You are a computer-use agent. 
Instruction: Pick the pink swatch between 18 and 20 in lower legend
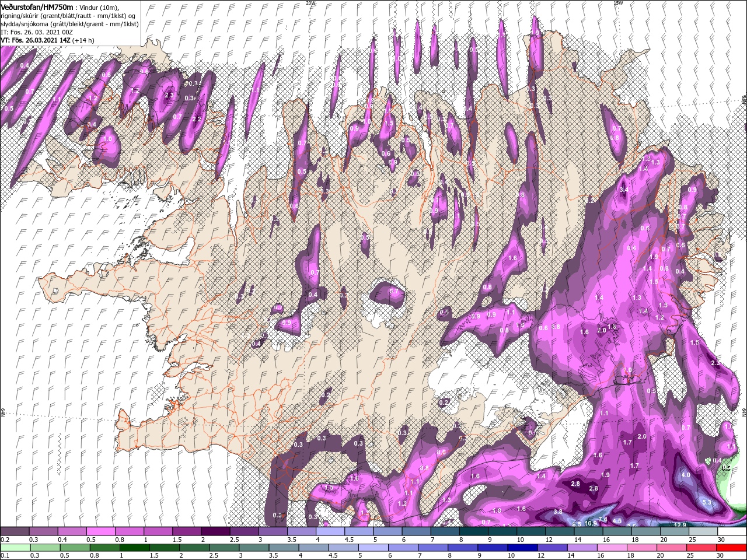(x=641, y=547)
